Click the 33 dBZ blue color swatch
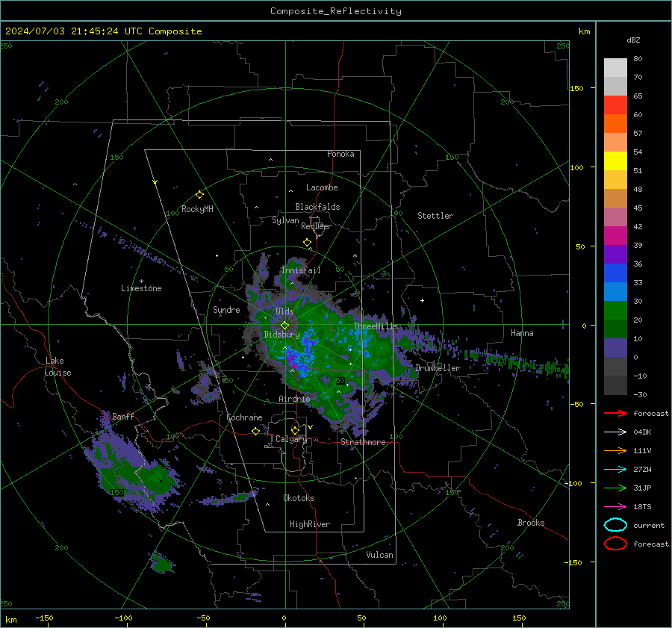 pyautogui.click(x=615, y=291)
